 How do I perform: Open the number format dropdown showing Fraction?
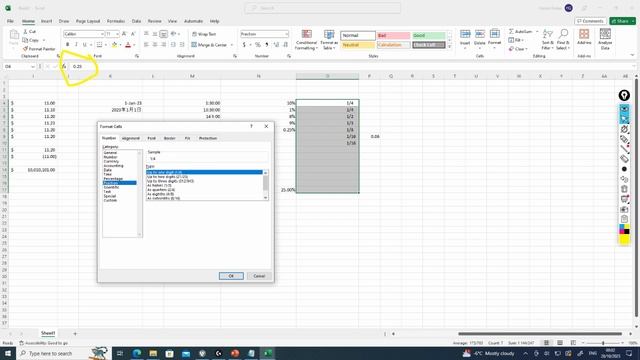286,34
